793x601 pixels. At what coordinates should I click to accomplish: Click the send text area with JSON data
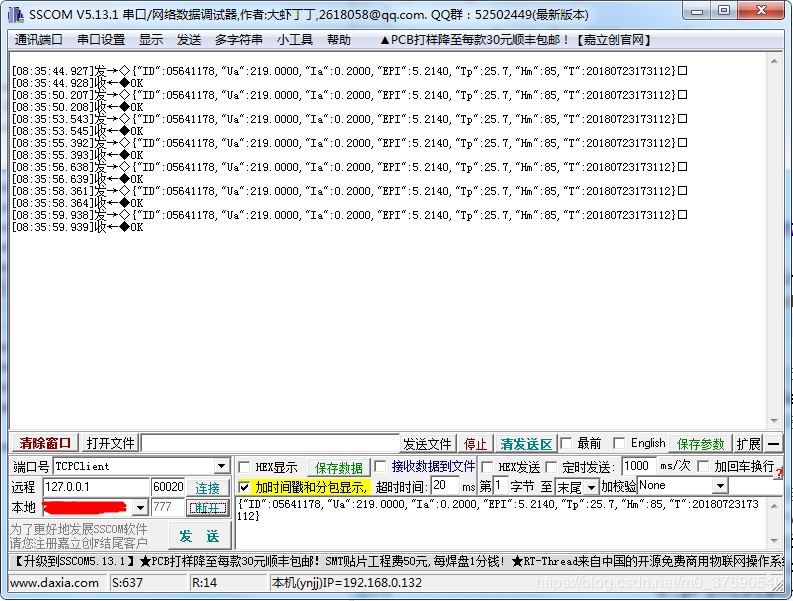[502, 523]
